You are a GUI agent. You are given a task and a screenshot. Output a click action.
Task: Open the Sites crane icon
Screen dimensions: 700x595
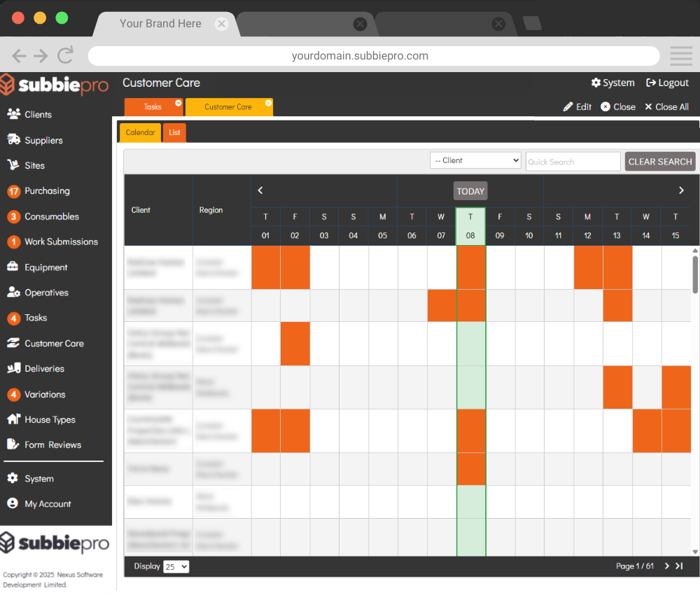point(13,165)
